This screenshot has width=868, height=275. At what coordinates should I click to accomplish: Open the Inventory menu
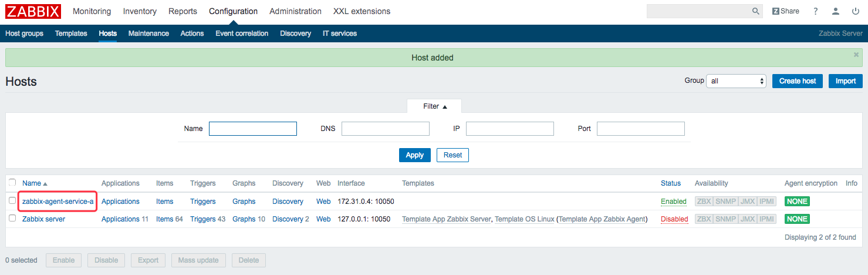coord(140,11)
